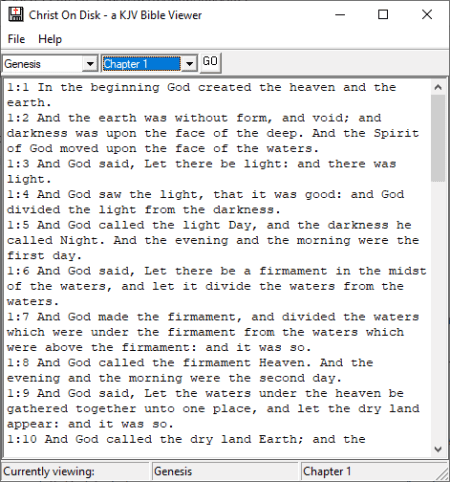Expand the Chapter 1 dropdown arrow
450x482 pixels.
189,63
